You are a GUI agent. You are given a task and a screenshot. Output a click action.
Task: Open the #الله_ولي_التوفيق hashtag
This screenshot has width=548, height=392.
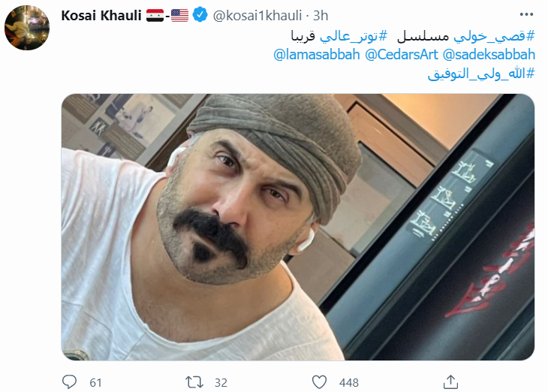481,74
